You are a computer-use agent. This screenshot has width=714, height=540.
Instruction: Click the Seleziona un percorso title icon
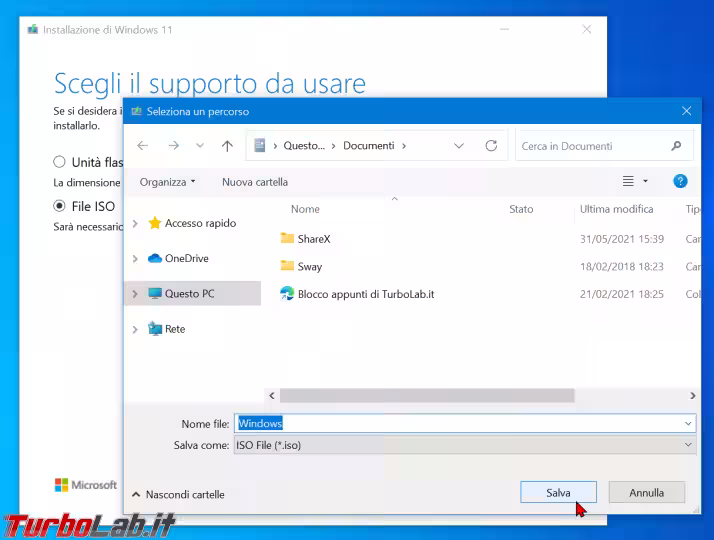[137, 111]
